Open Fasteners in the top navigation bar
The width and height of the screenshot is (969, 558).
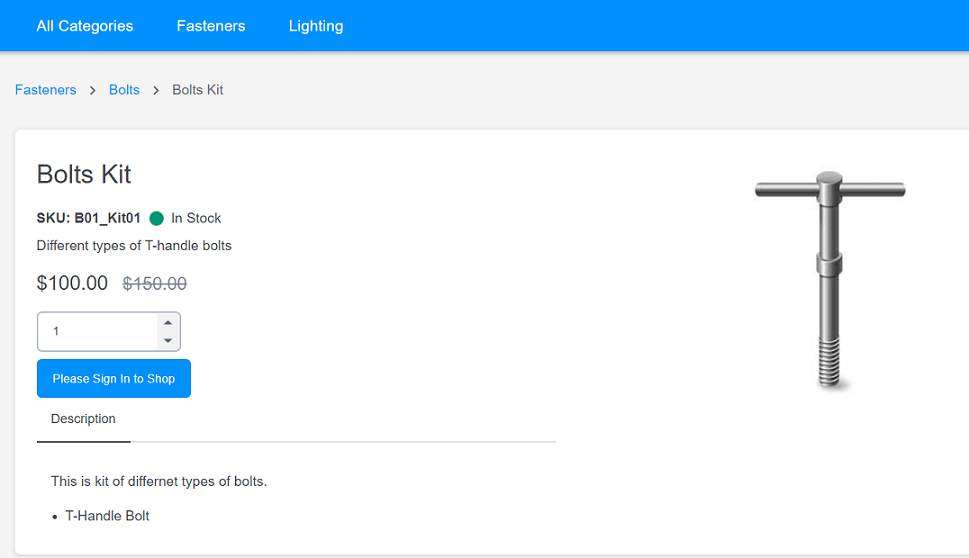click(211, 26)
